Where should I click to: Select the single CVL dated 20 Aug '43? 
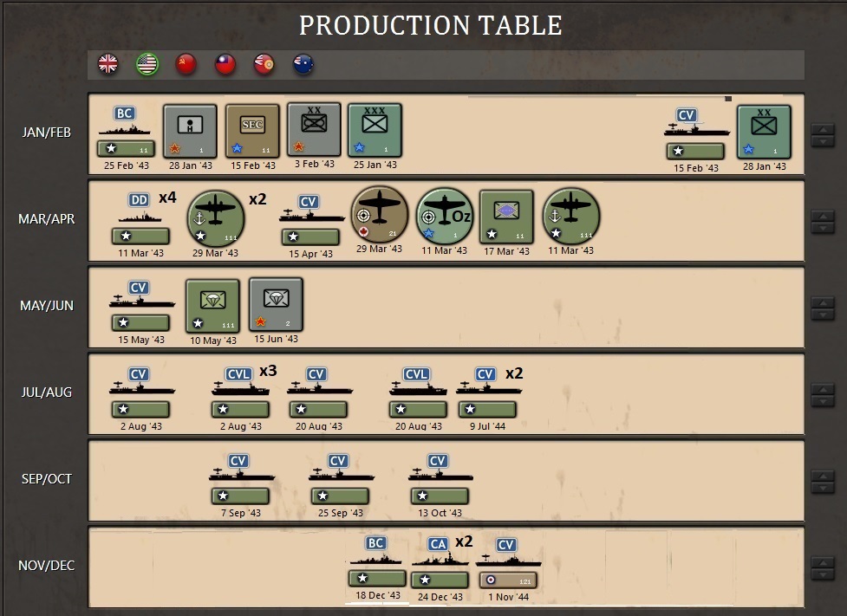point(418,392)
